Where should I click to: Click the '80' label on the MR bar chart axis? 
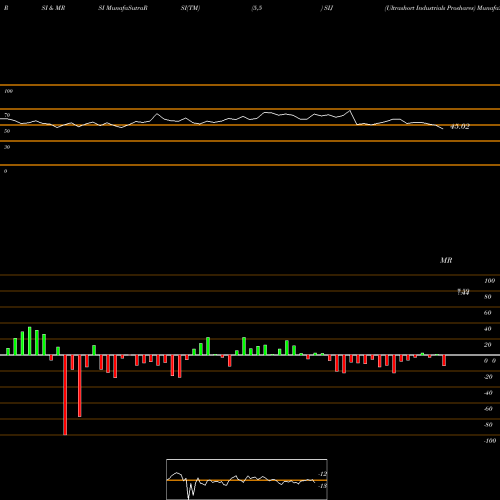(488, 297)
